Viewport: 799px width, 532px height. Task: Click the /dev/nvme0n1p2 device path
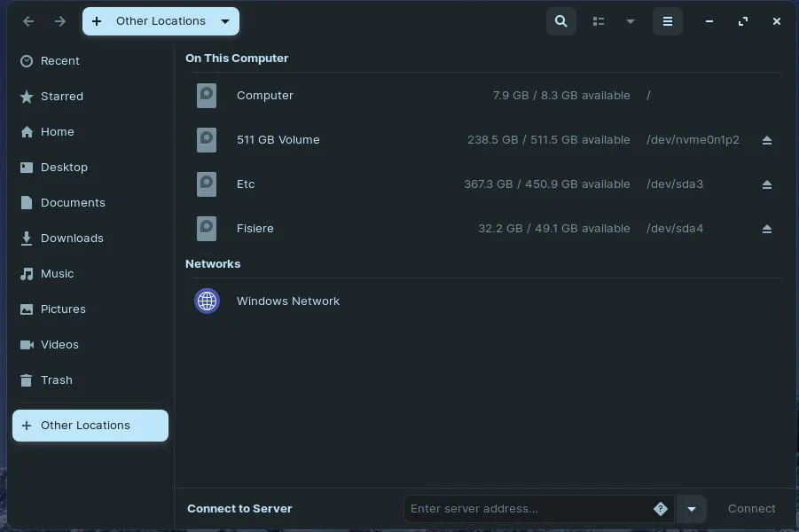tap(693, 140)
